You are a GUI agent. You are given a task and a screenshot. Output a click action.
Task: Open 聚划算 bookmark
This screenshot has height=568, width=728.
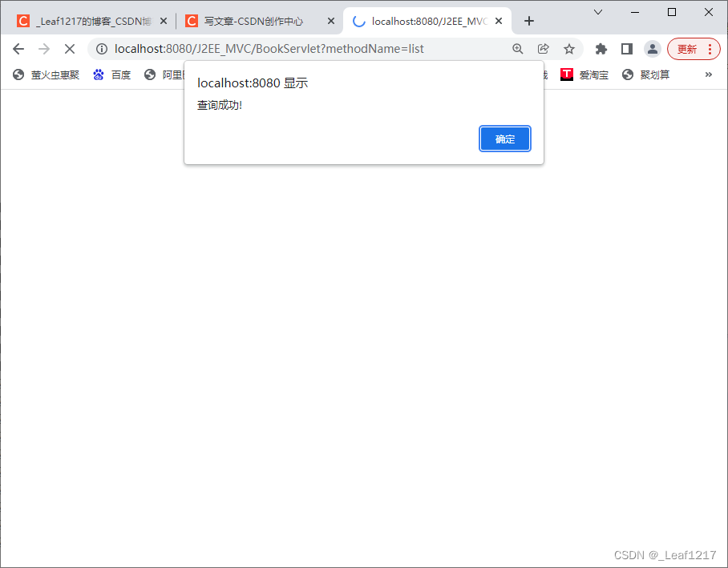pyautogui.click(x=646, y=75)
